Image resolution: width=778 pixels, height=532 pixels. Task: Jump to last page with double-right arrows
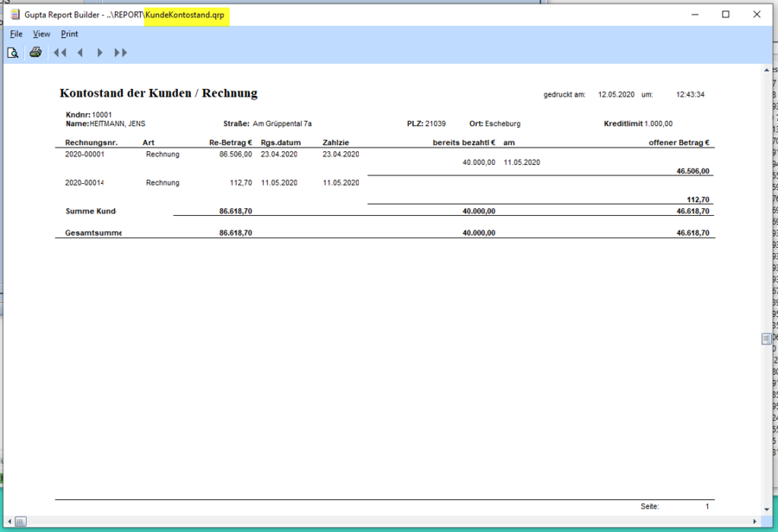121,53
